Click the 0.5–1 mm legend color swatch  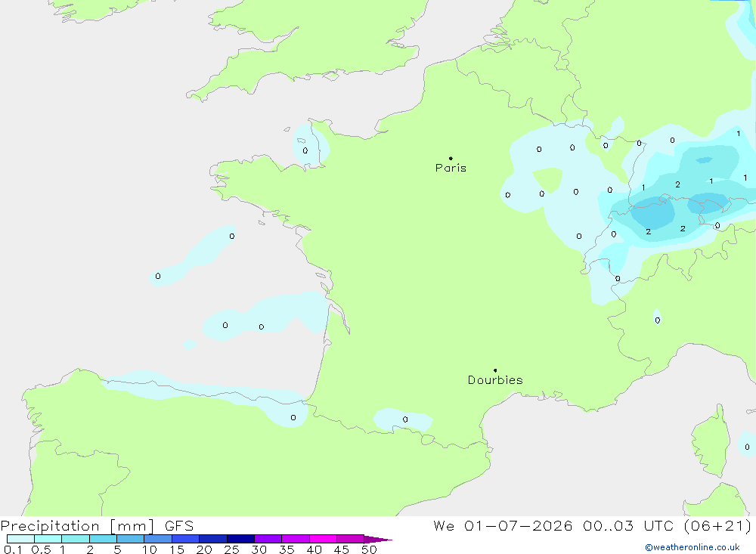click(48, 539)
